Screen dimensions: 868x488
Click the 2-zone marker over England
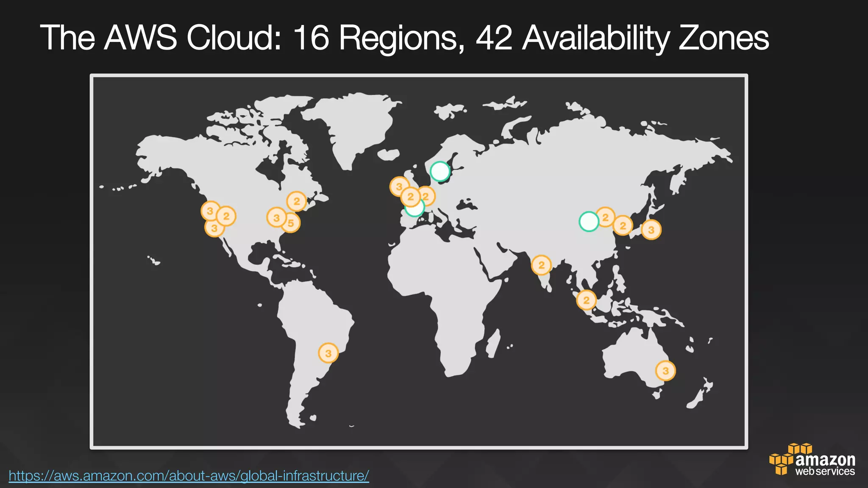coord(410,197)
